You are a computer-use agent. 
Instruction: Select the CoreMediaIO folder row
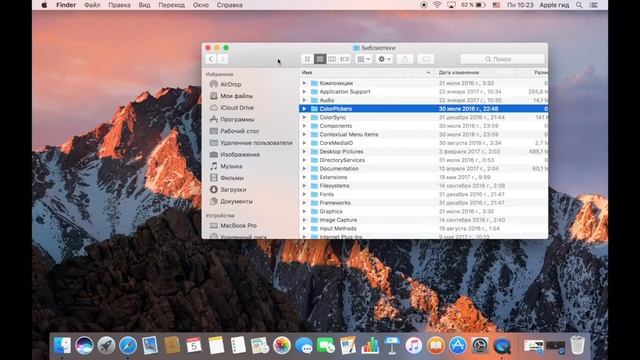(423, 143)
